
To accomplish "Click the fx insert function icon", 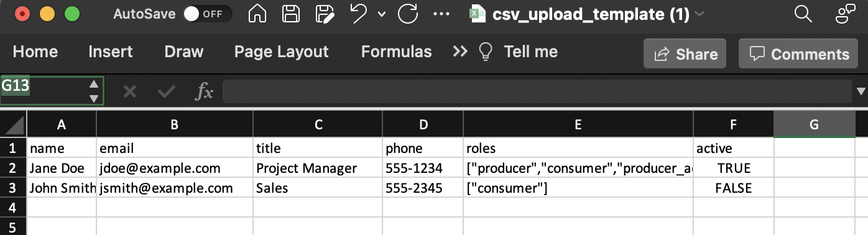I will tap(205, 92).
